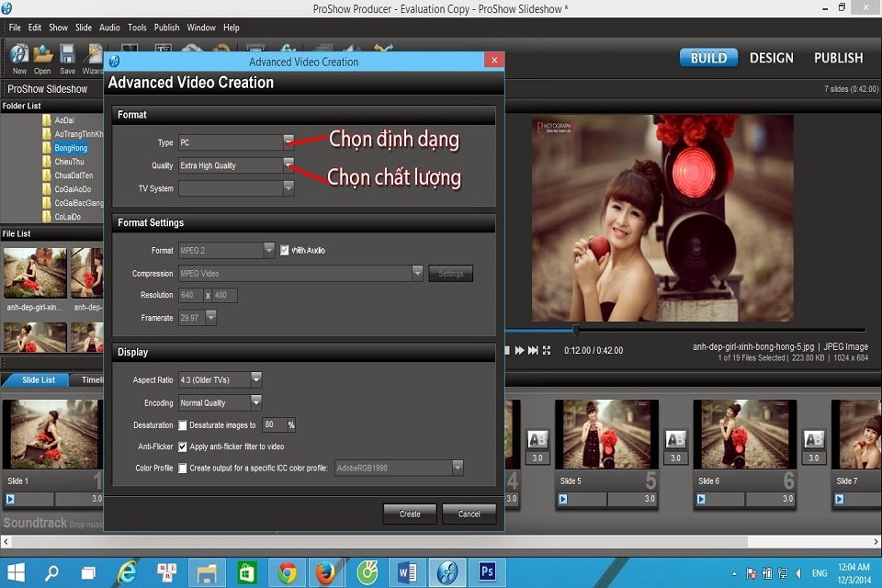Click the preview playback position slider
Viewport: 882px width, 588px height.
[x=575, y=329]
